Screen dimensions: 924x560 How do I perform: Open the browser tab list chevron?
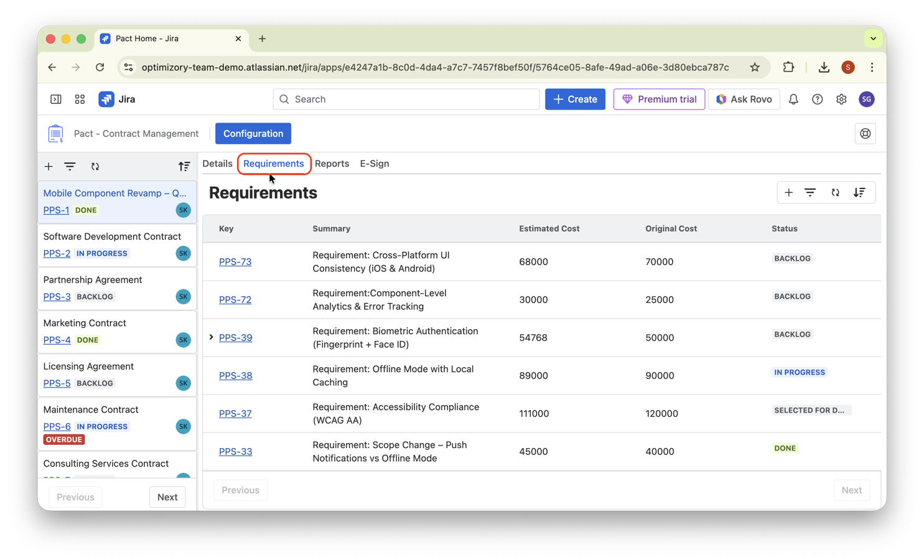874,38
